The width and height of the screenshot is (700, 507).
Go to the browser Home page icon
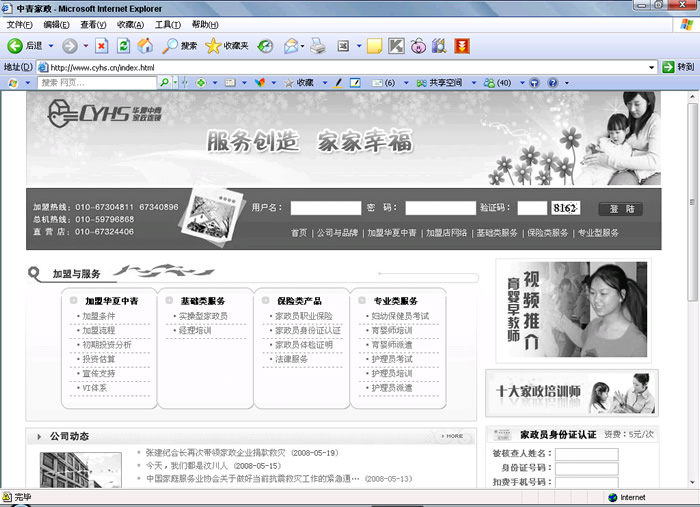(145, 46)
